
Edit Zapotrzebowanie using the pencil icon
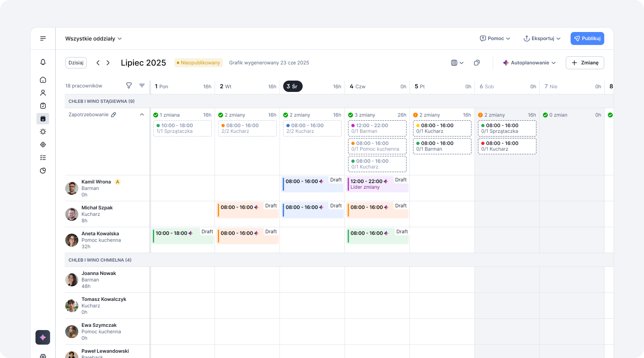114,115
